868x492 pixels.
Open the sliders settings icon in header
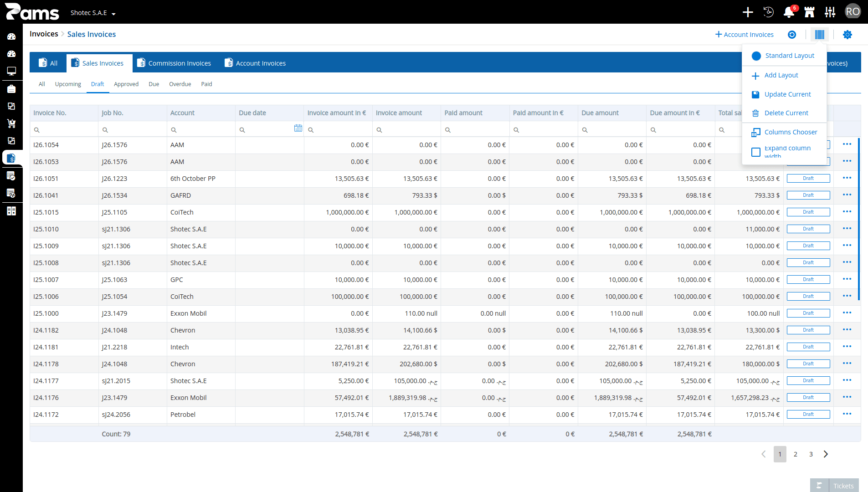click(x=830, y=12)
